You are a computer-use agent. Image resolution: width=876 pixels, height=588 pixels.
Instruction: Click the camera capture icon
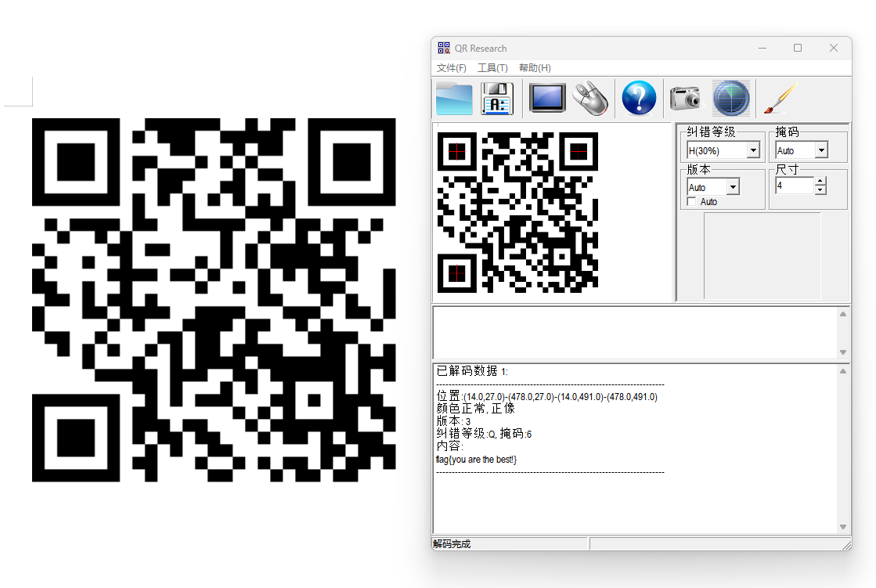(685, 99)
